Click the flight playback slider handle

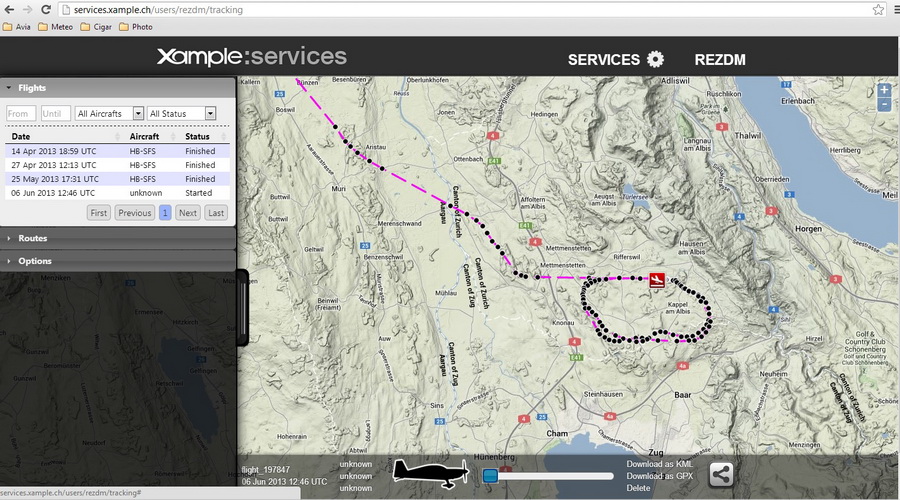coord(490,476)
